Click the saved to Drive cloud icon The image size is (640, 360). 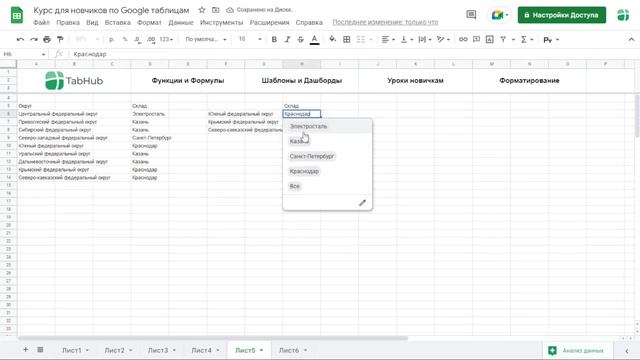(x=230, y=10)
